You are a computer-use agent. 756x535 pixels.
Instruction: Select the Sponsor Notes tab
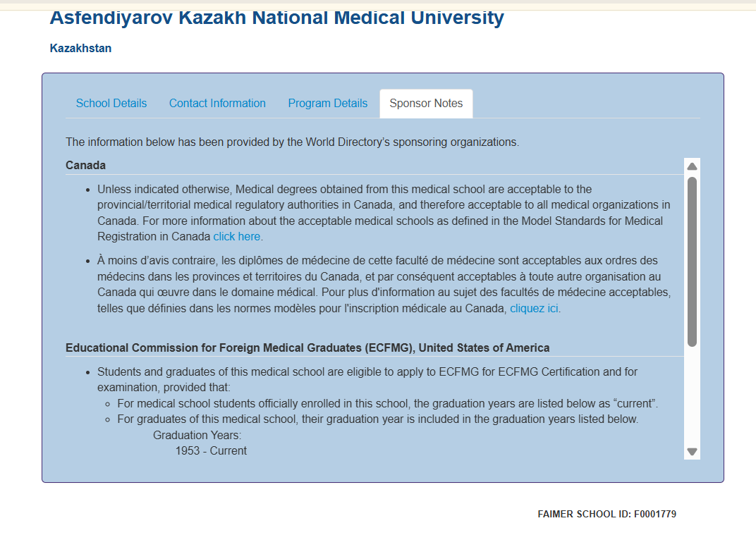click(x=426, y=104)
